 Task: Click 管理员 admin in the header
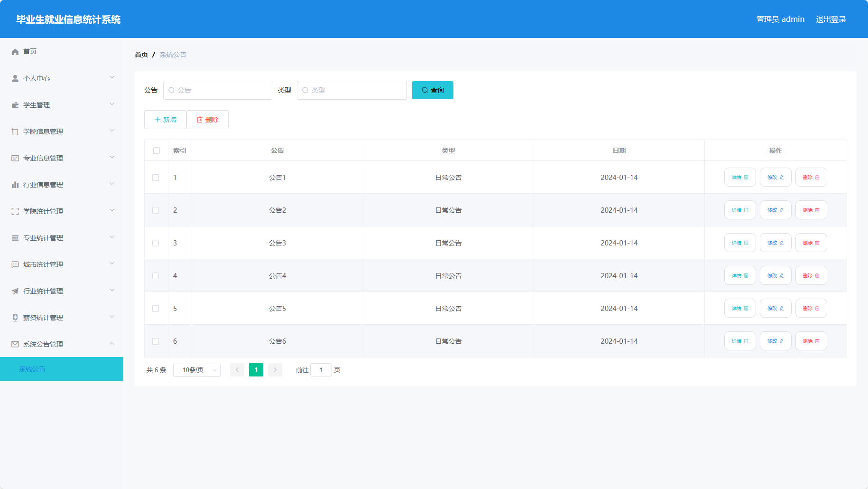click(x=780, y=19)
